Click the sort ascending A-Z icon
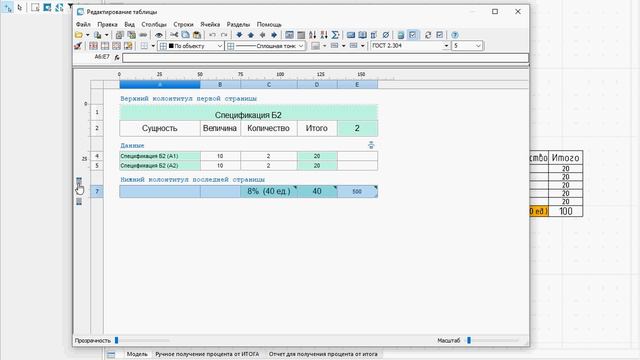 point(312,35)
